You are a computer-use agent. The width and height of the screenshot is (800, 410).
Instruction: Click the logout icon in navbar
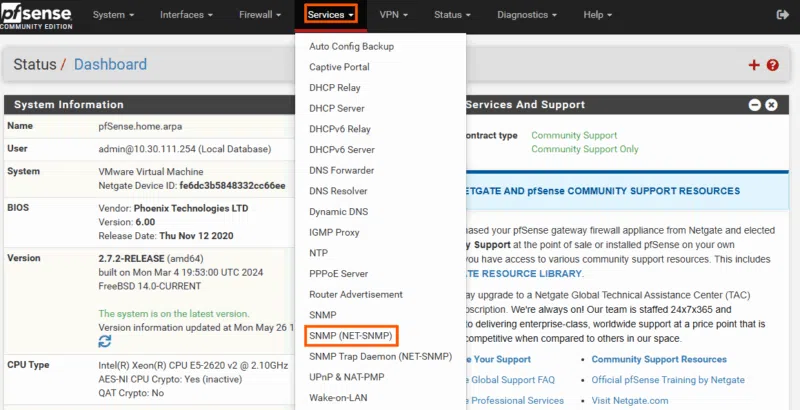(x=782, y=15)
